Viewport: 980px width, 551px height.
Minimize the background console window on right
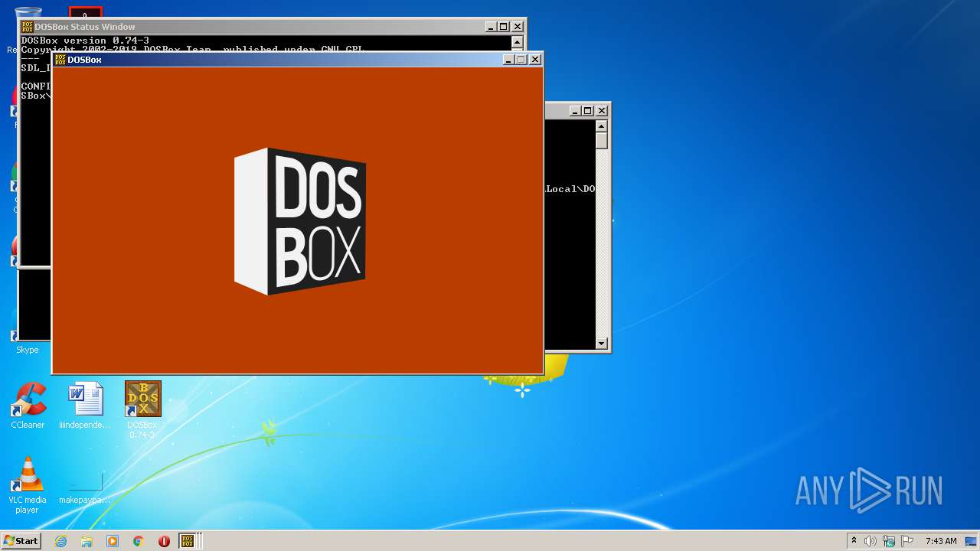574,110
